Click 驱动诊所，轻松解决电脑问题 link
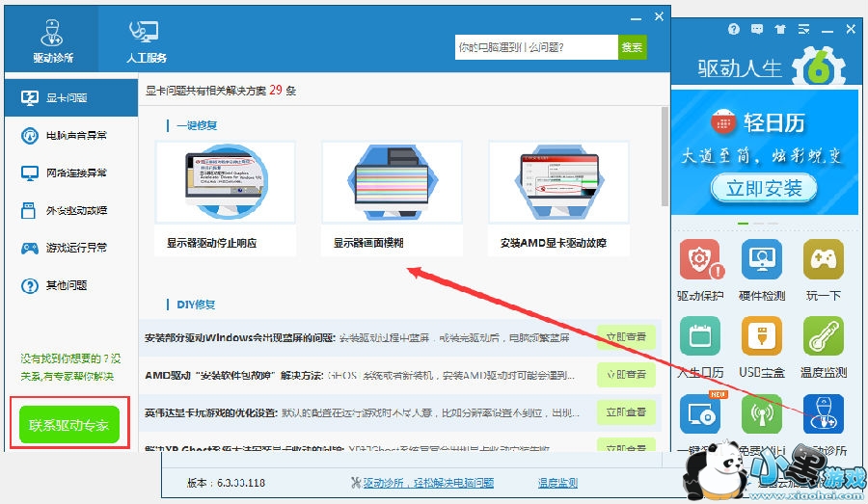Viewport: 868px width, 504px height. click(x=428, y=483)
